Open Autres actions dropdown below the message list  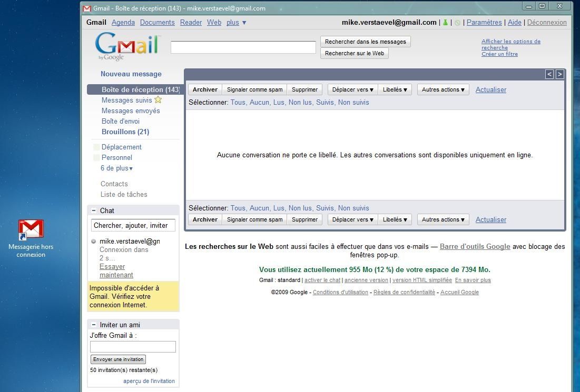pos(443,219)
